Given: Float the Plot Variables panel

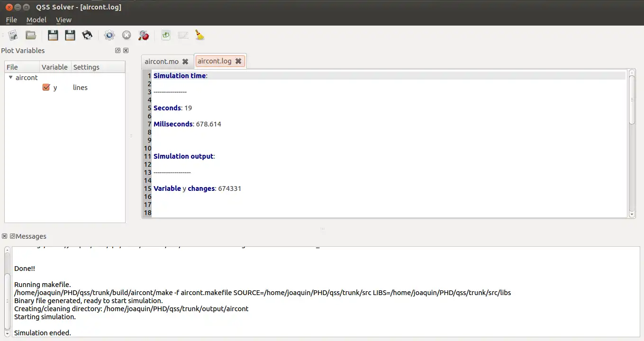Looking at the screenshot, I should click(118, 51).
